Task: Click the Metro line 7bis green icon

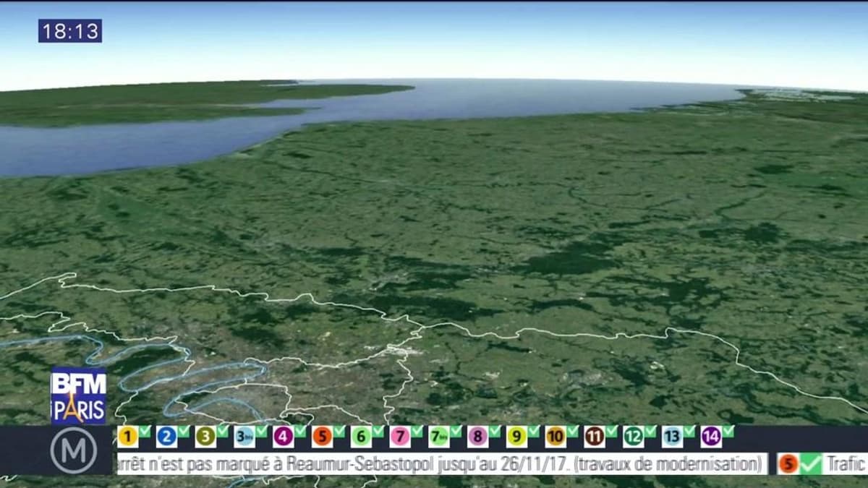Action: [438, 437]
